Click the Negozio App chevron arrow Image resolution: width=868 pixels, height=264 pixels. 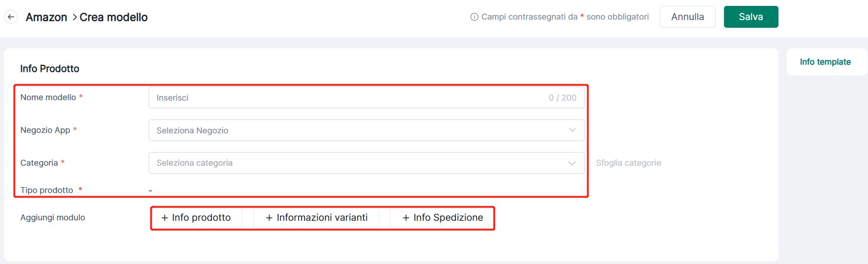click(x=572, y=130)
